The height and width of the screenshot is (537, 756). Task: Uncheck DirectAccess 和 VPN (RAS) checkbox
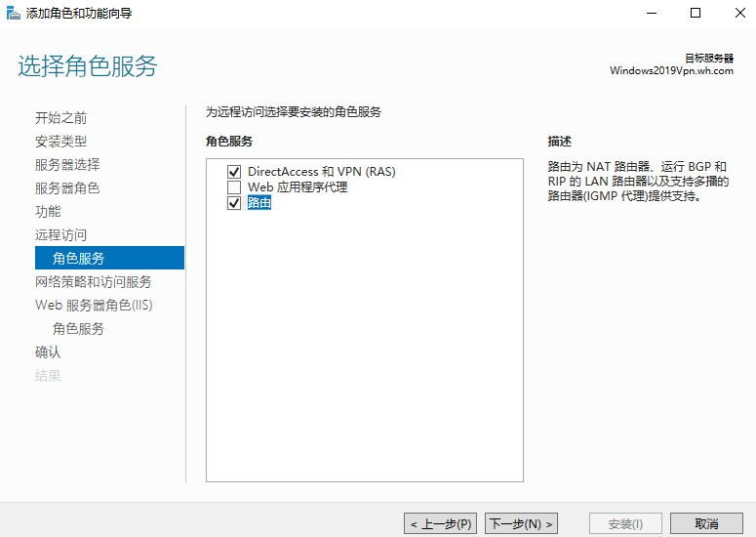[233, 172]
